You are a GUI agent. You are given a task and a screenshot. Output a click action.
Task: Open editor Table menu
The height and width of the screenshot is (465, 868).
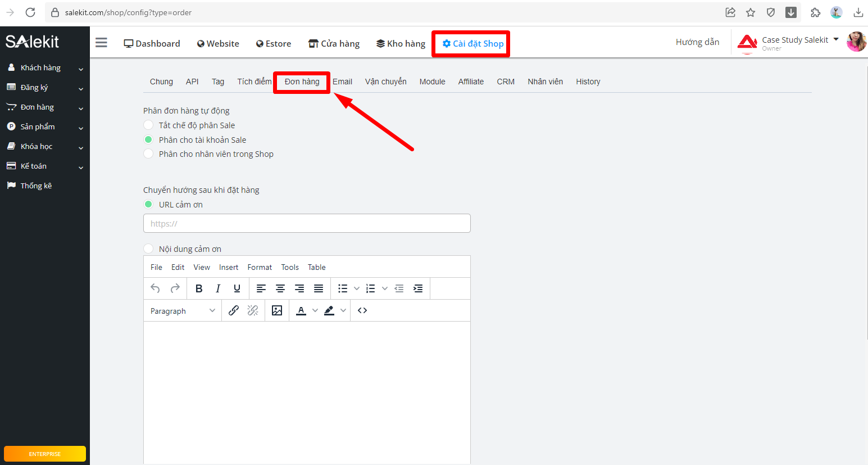tap(316, 267)
